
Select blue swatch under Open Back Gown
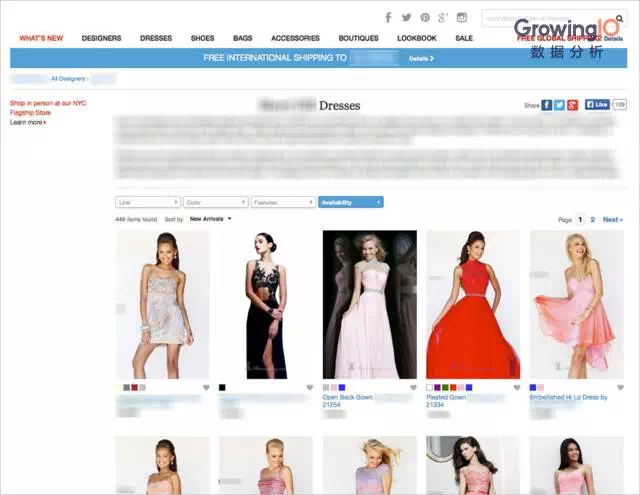[342, 387]
